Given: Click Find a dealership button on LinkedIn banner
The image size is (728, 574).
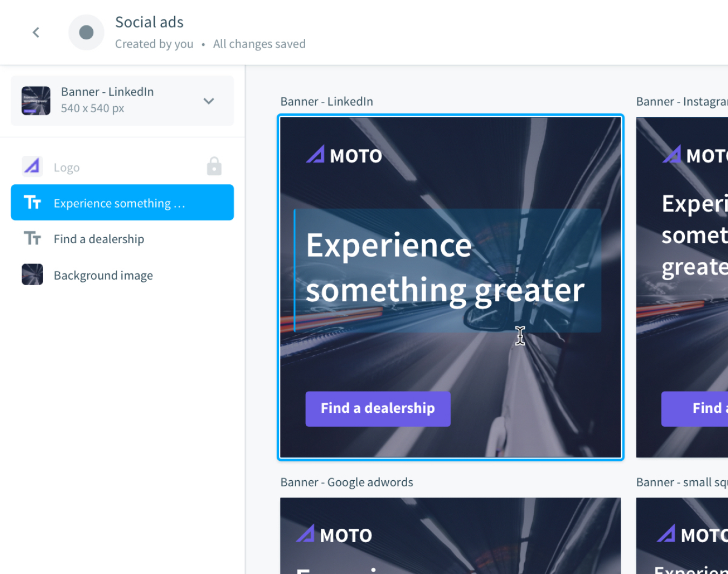Looking at the screenshot, I should (x=378, y=409).
